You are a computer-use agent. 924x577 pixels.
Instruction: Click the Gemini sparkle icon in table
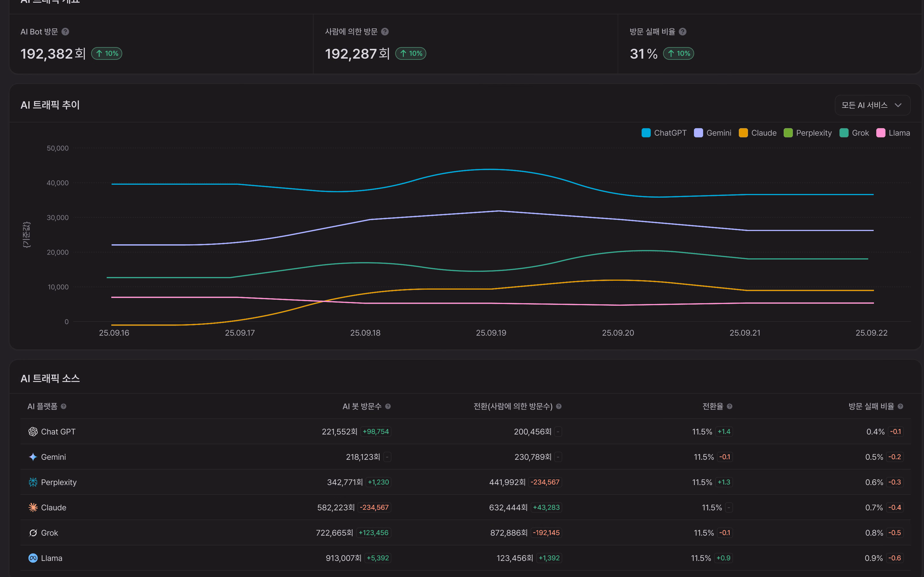pyautogui.click(x=33, y=457)
